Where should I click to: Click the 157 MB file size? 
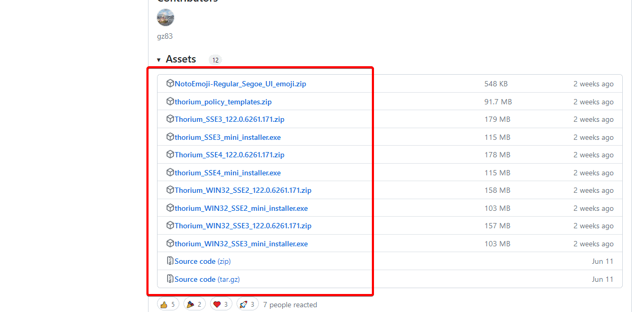[x=497, y=226]
